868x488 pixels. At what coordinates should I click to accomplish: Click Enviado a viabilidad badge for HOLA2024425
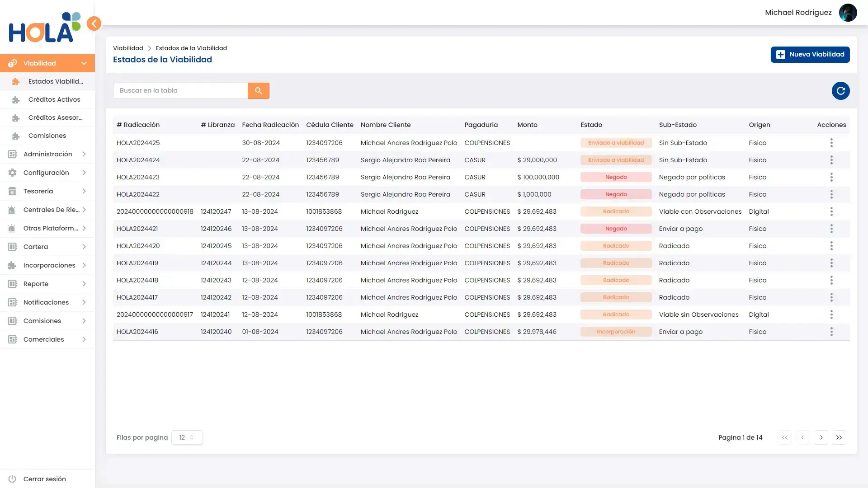[616, 143]
